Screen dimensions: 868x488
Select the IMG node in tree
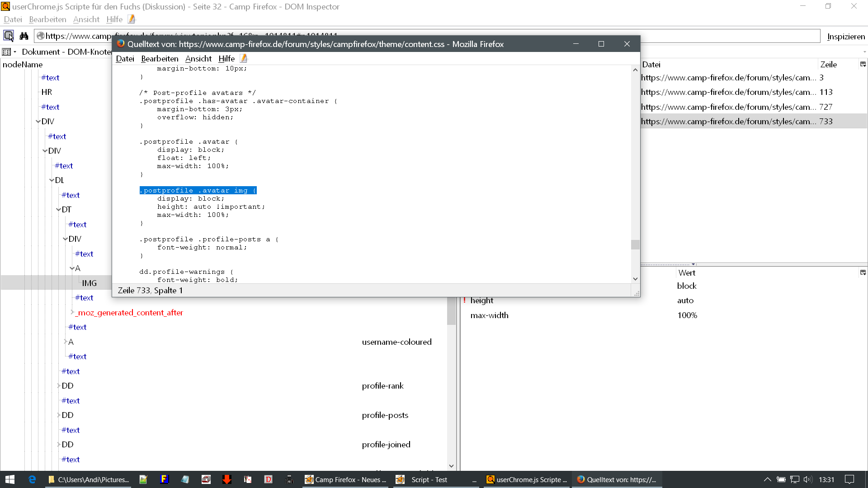(x=89, y=283)
